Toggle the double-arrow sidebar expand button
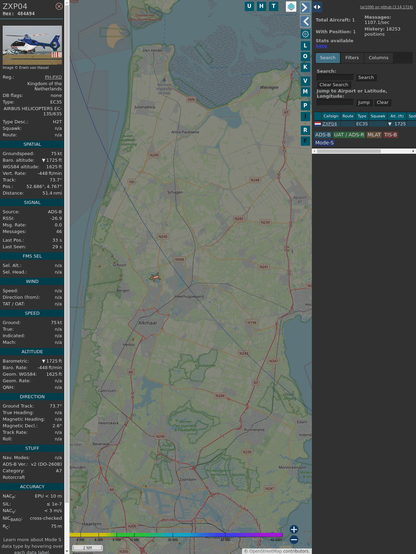The width and height of the screenshot is (416, 554). 317,7
